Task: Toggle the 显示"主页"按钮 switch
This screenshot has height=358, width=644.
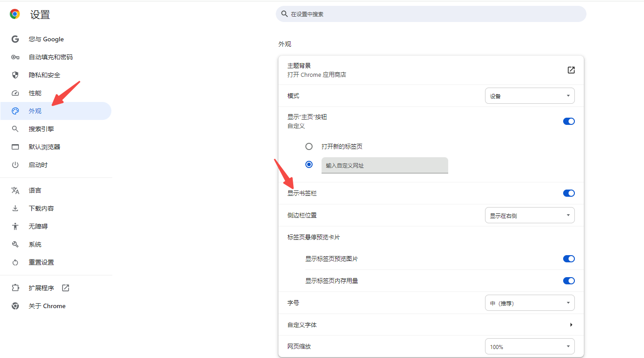Action: click(x=569, y=121)
